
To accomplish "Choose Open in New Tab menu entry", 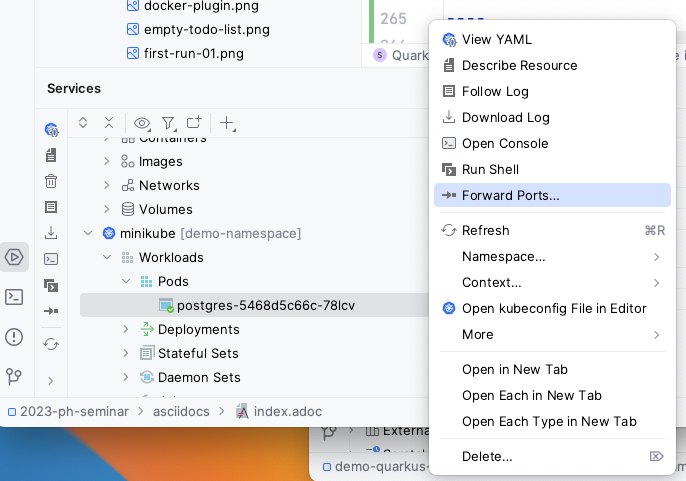I will click(x=552, y=369).
